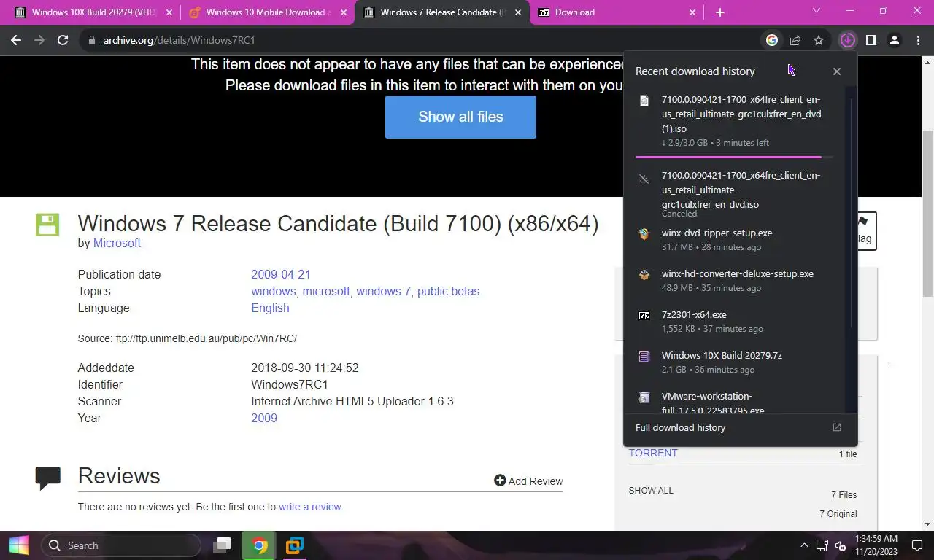Click the winx-dvd-ripper file icon
This screenshot has width=934, height=560.
point(644,234)
